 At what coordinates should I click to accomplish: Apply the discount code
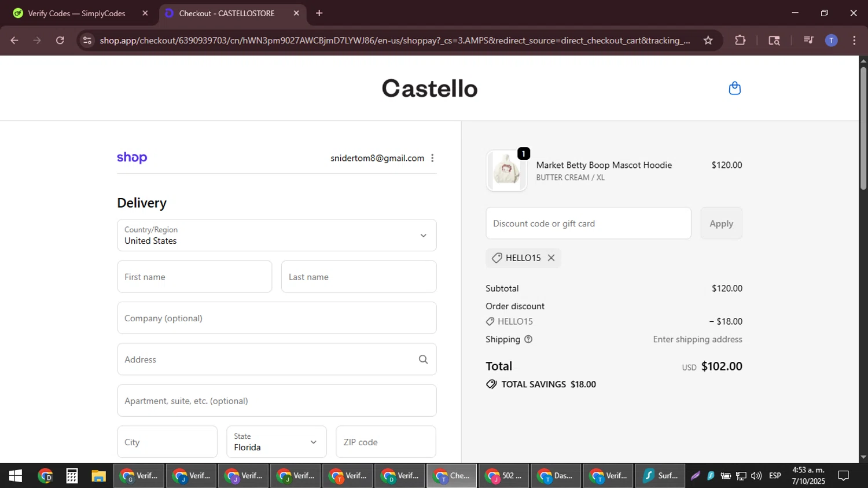coord(721,223)
